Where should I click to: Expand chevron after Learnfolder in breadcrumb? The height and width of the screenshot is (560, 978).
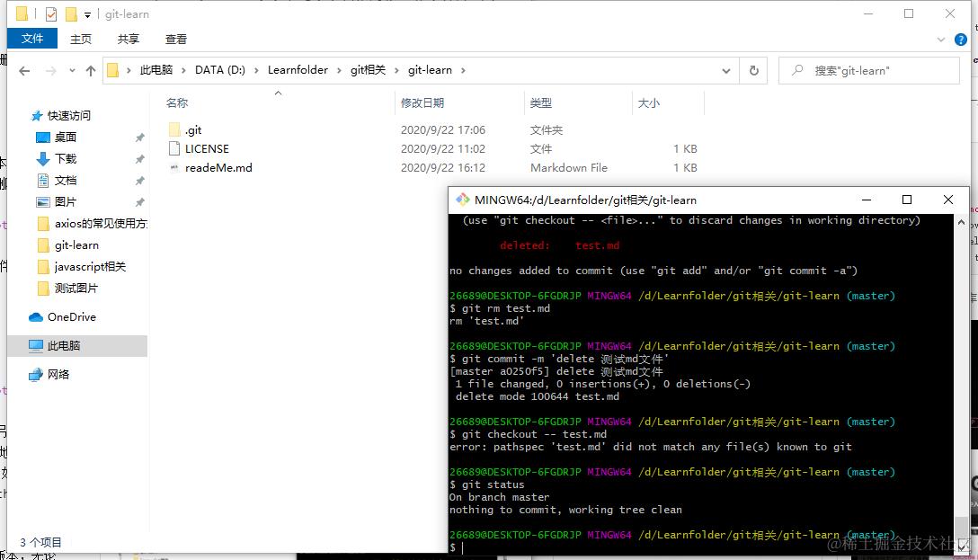(x=339, y=70)
